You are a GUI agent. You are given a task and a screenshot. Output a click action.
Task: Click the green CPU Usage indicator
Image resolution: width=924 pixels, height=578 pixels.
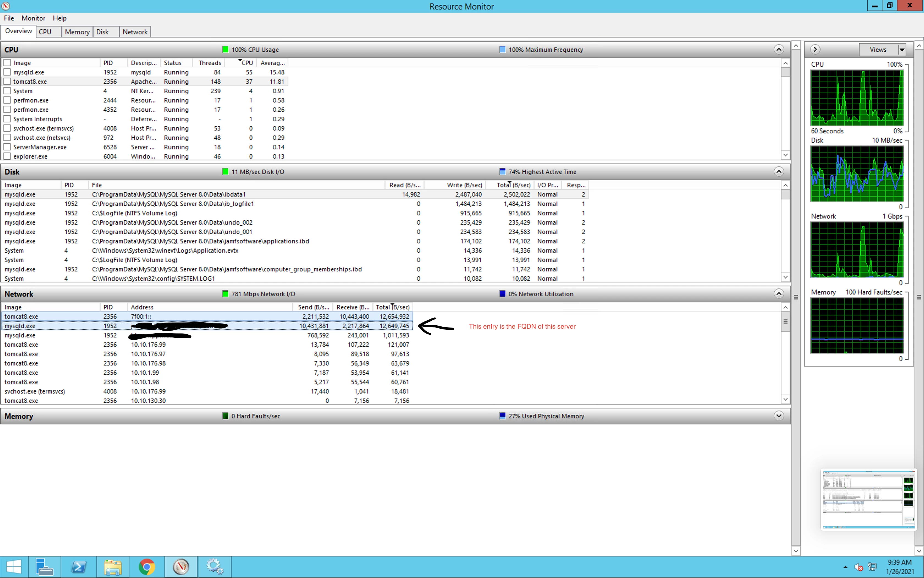(x=225, y=49)
